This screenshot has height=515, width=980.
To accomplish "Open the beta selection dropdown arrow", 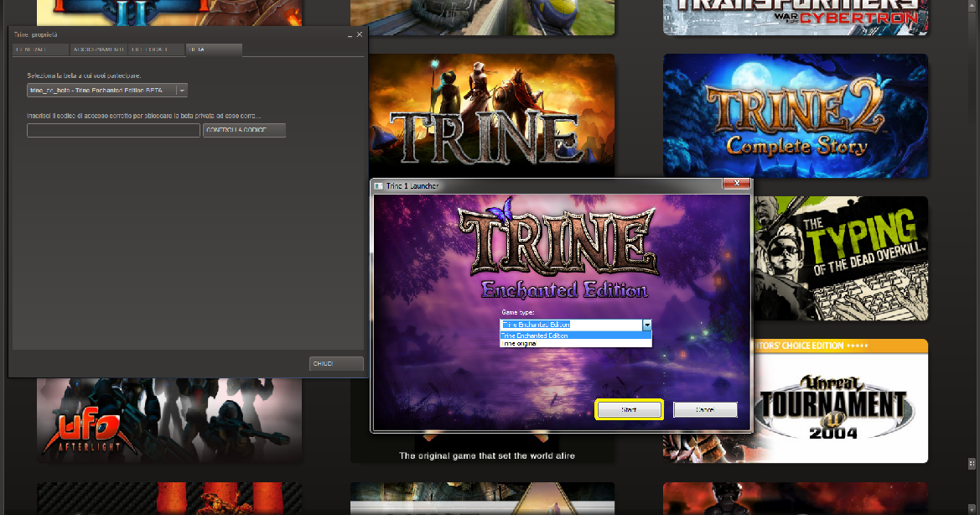I will coord(182,91).
